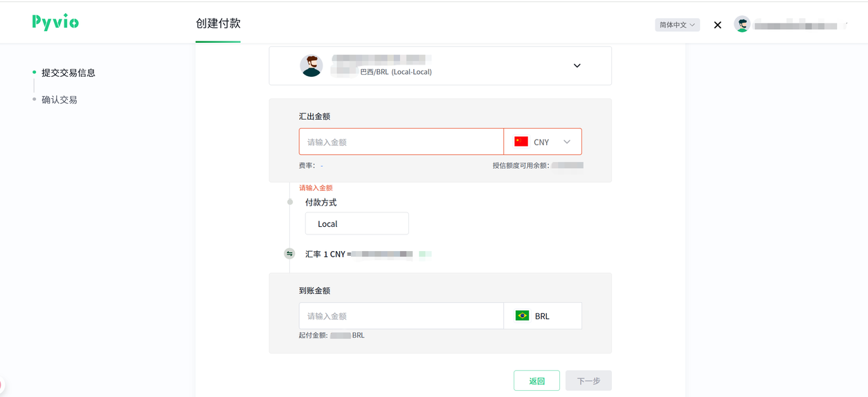Open the 简体中文 language dropdown
Screen dimensions: 868x397
677,25
